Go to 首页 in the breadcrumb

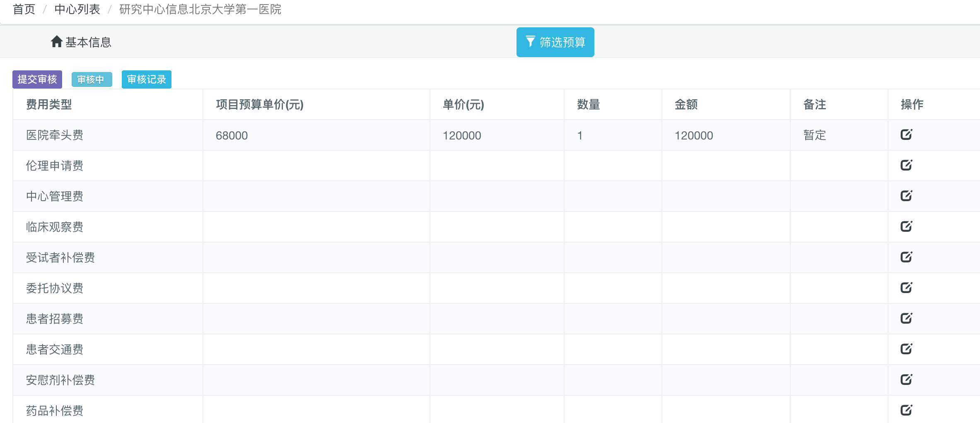pos(24,9)
